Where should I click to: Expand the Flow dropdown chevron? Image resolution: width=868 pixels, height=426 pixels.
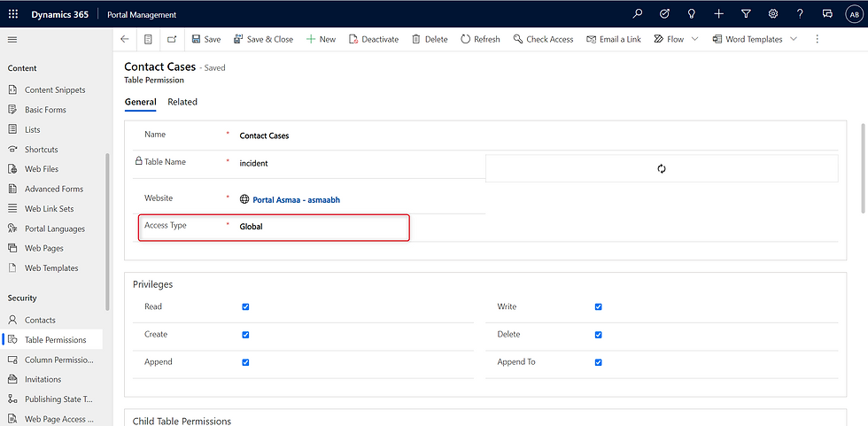(694, 39)
